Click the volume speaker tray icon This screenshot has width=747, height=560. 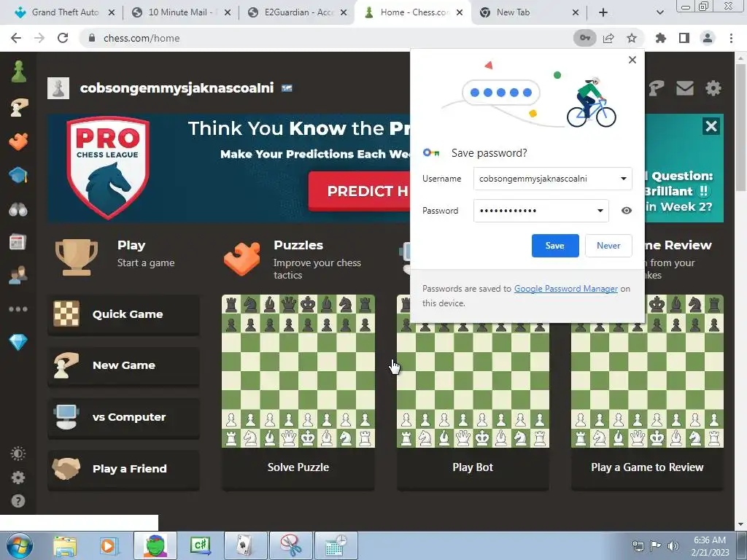click(x=673, y=545)
